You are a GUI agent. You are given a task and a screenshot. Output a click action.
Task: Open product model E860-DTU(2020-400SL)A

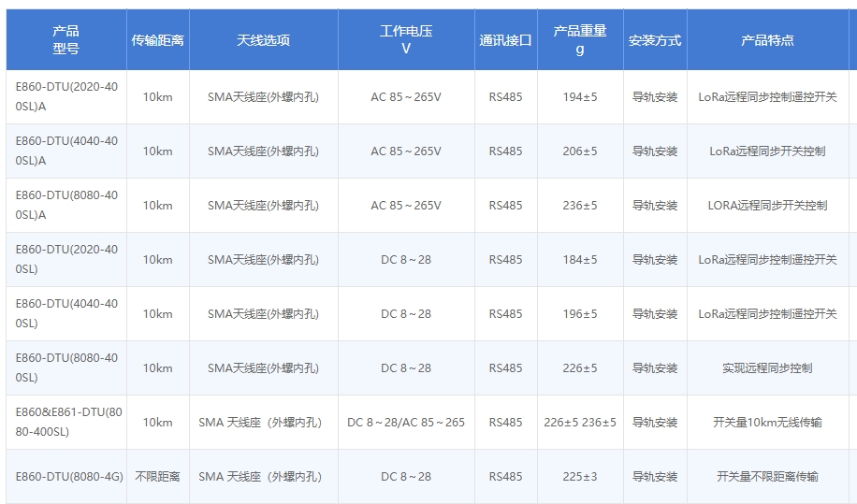(x=66, y=96)
